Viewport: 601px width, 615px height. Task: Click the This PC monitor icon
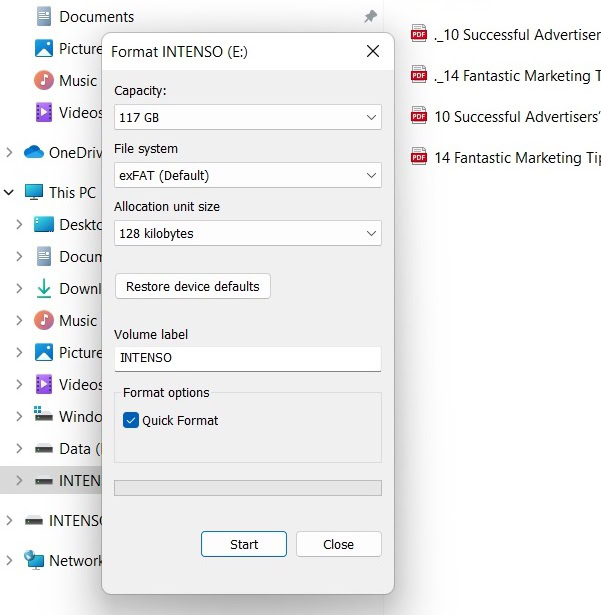[x=34, y=192]
